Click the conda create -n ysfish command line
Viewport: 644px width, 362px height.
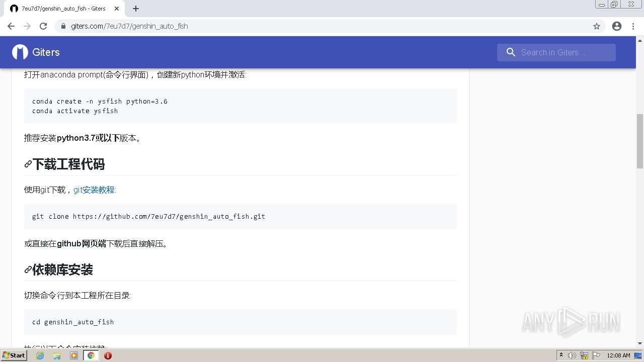tap(100, 101)
